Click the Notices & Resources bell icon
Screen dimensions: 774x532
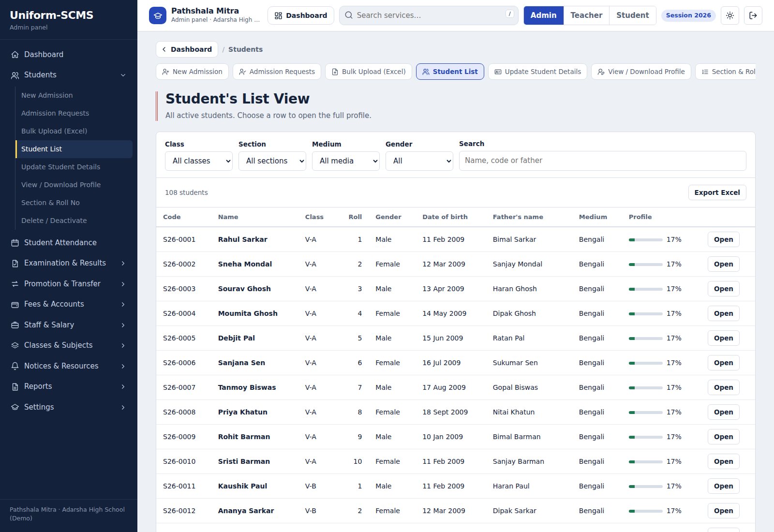pyautogui.click(x=15, y=366)
